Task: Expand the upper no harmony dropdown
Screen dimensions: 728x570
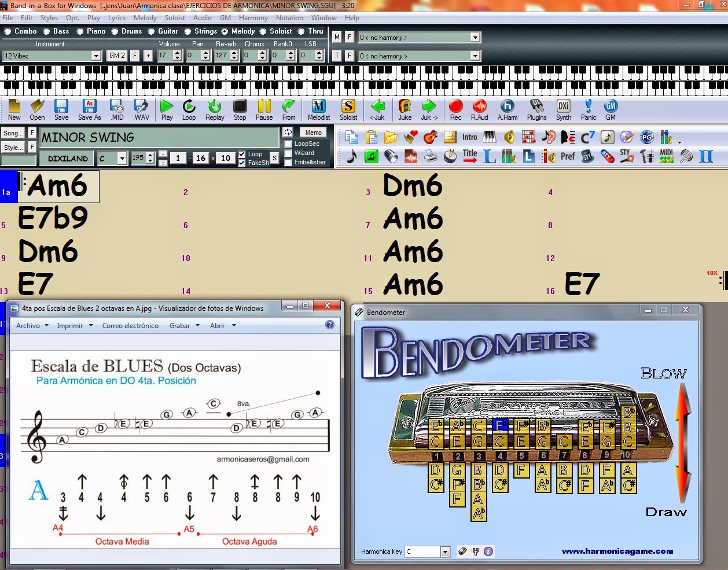Action: 475,38
